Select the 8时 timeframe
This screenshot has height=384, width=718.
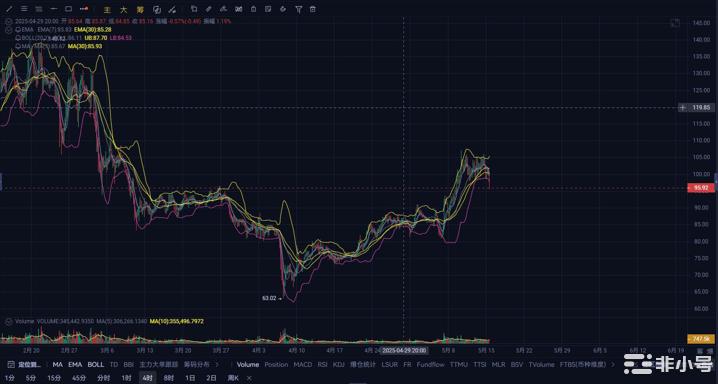(x=169, y=378)
